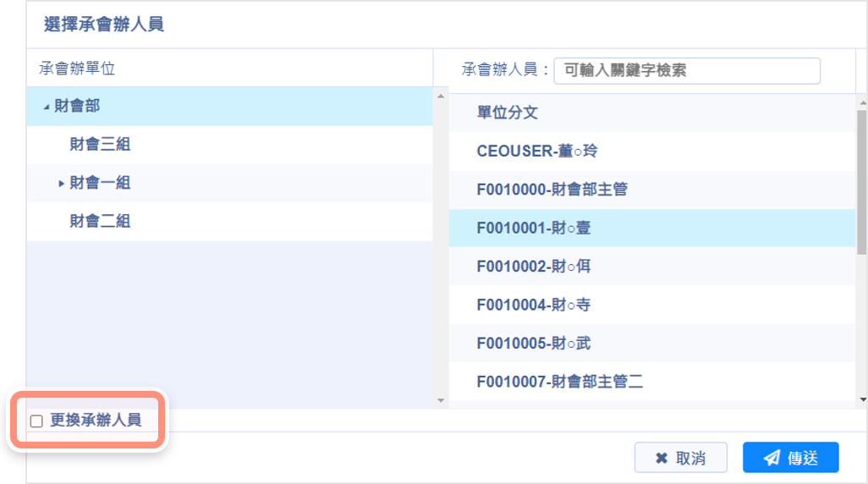Click the 取消 cancel button

point(680,458)
